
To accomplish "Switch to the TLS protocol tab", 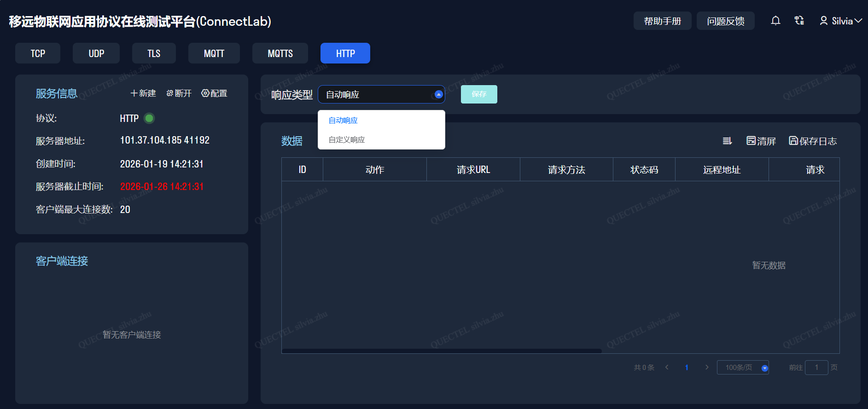I will (154, 53).
